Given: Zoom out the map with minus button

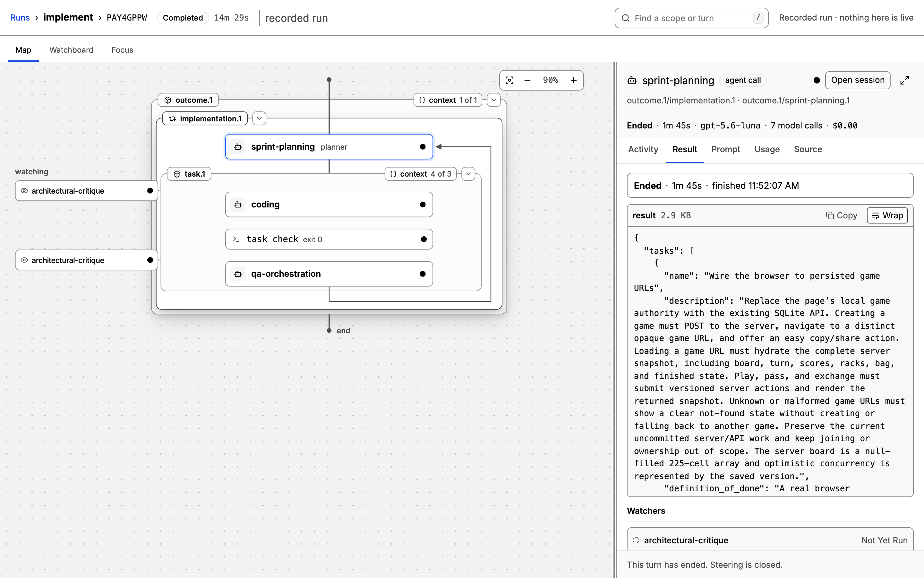Looking at the screenshot, I should pyautogui.click(x=527, y=80).
